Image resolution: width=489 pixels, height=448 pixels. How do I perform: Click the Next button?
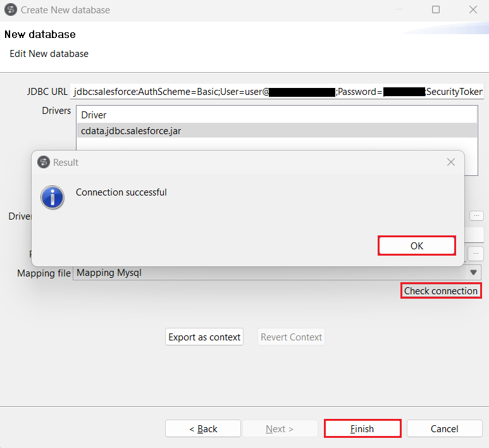[x=279, y=428]
